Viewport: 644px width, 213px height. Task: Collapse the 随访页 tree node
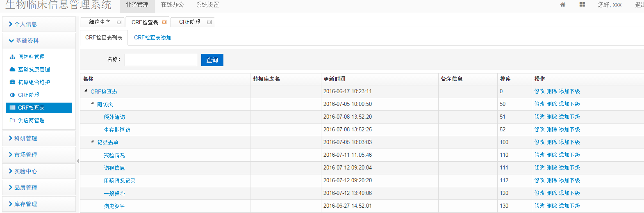[x=92, y=103]
